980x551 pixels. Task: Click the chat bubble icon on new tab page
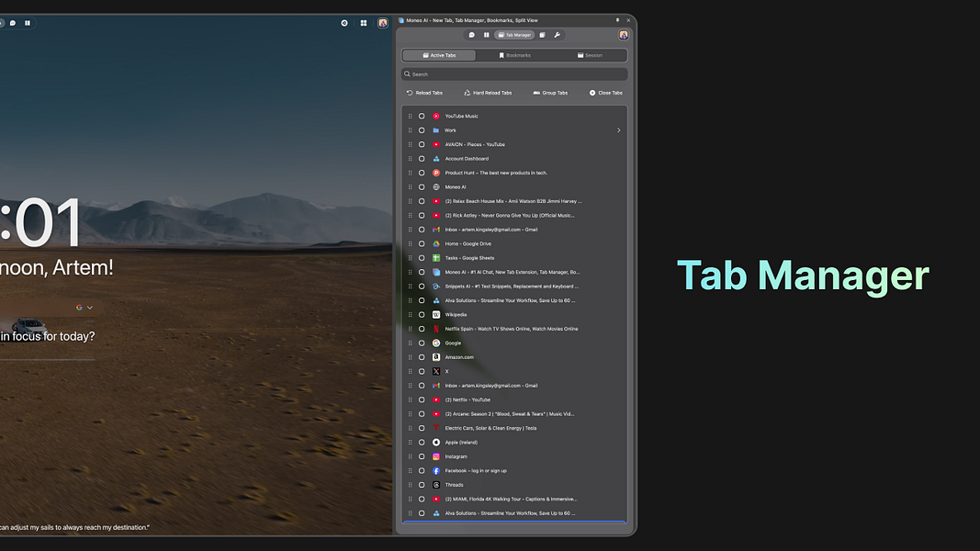[x=13, y=23]
